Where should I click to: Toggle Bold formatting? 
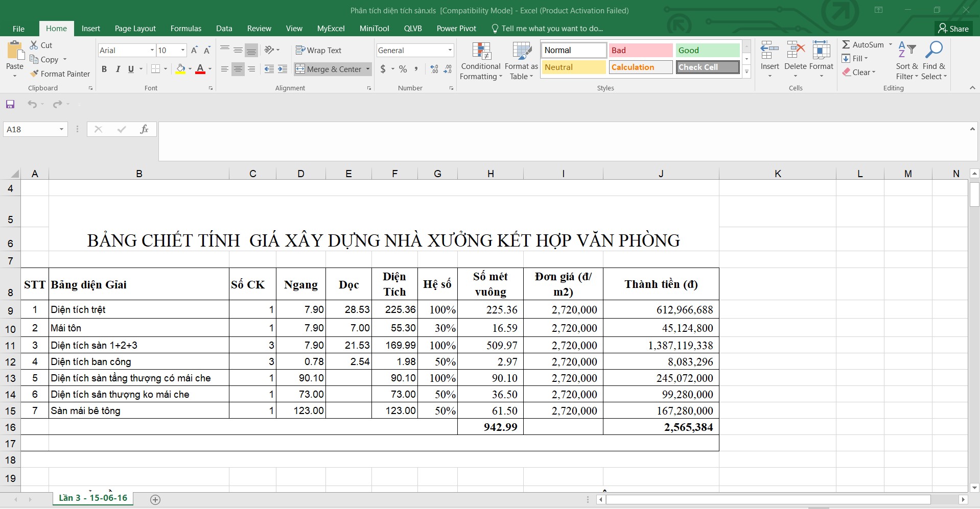104,69
